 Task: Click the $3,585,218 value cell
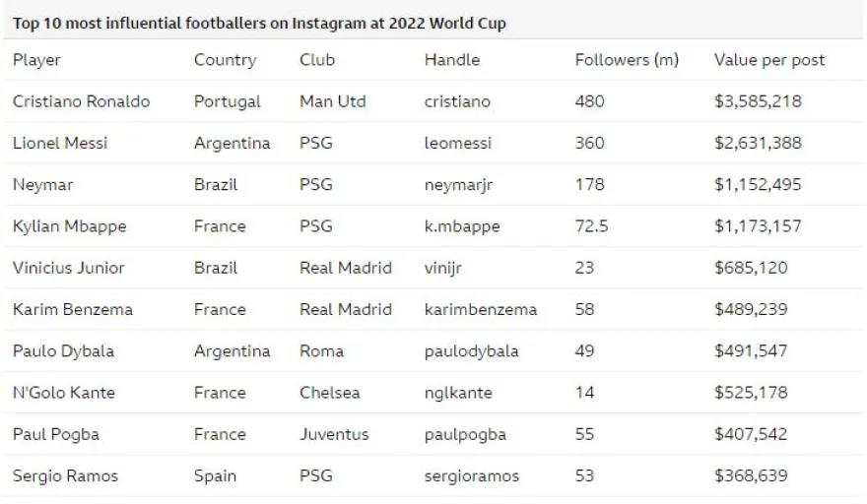point(758,101)
